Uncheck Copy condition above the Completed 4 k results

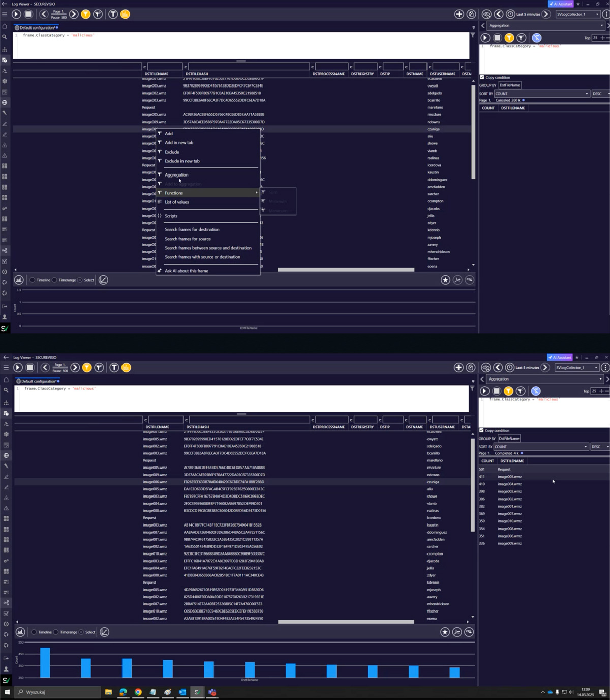click(x=482, y=430)
